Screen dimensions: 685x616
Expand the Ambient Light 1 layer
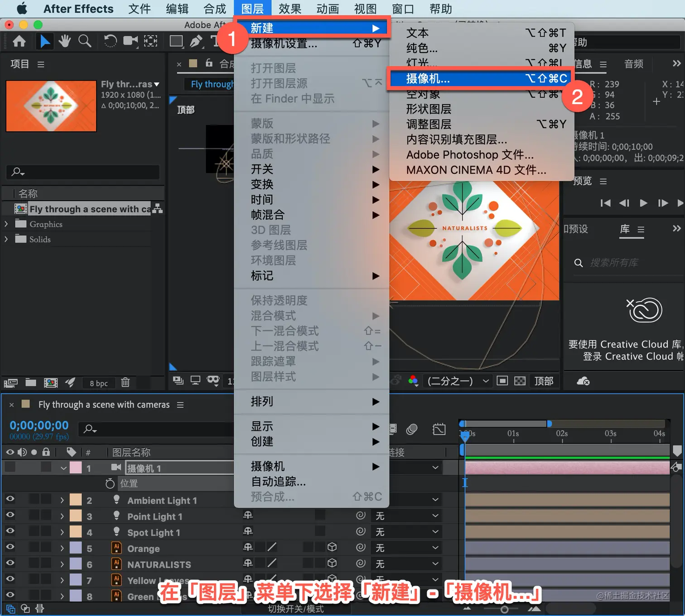(62, 500)
